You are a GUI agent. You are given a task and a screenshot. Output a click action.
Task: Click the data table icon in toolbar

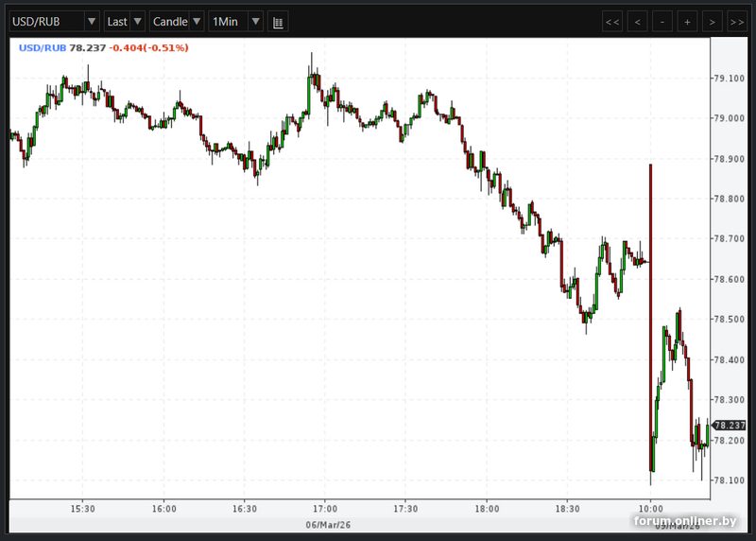(x=278, y=22)
